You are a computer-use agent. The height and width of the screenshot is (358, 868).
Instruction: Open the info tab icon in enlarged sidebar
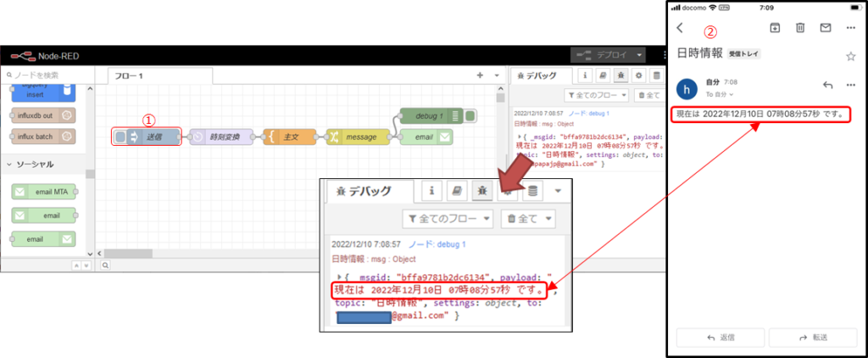[x=432, y=191]
